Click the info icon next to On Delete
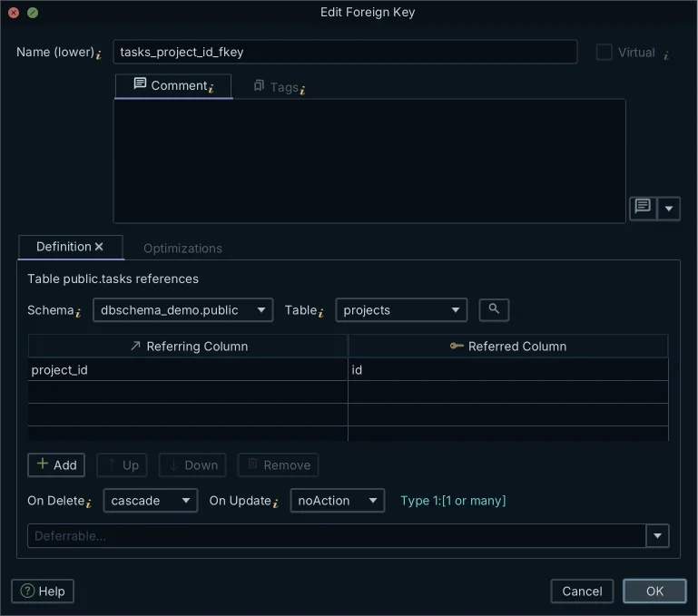698x616 pixels. pos(89,504)
